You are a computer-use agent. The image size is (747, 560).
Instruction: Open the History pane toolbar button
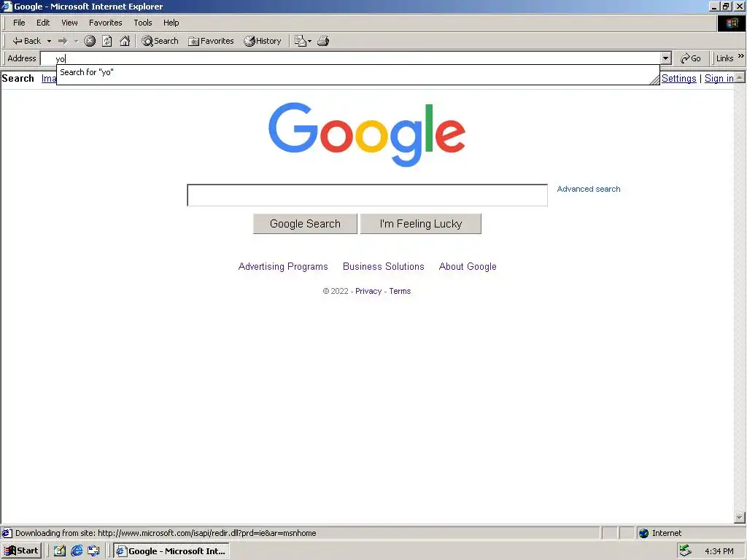point(263,41)
